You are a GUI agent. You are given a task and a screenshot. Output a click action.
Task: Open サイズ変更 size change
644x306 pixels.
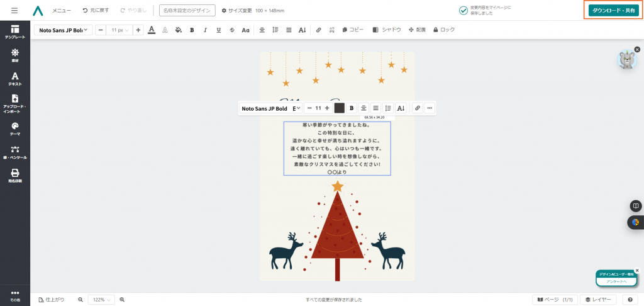237,10
